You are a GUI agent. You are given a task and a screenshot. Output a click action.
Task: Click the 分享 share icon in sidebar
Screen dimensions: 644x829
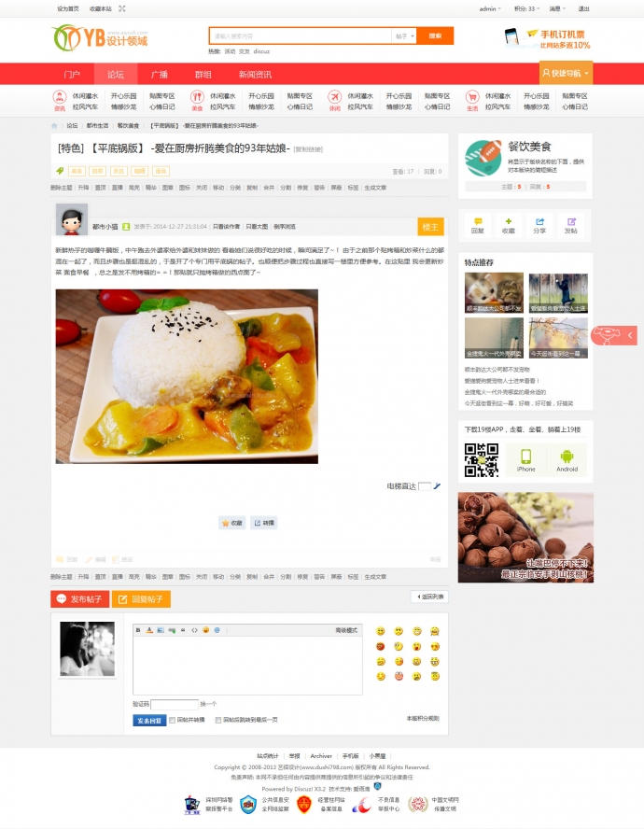[539, 226]
